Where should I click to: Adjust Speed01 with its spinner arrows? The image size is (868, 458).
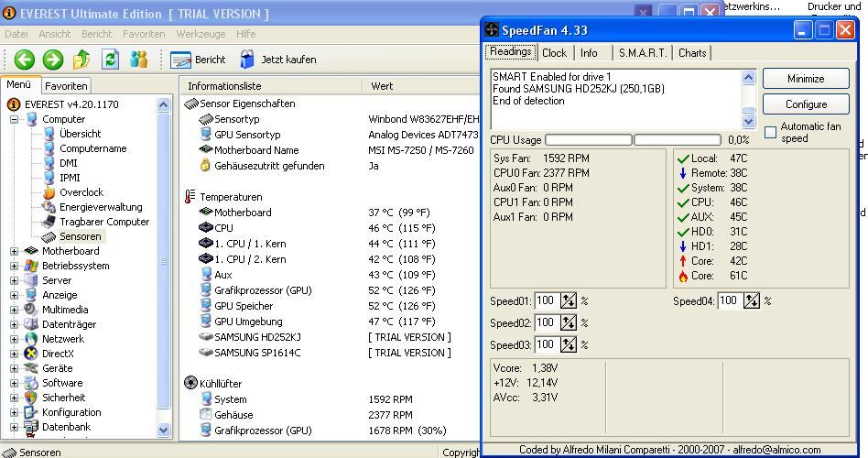tap(569, 300)
